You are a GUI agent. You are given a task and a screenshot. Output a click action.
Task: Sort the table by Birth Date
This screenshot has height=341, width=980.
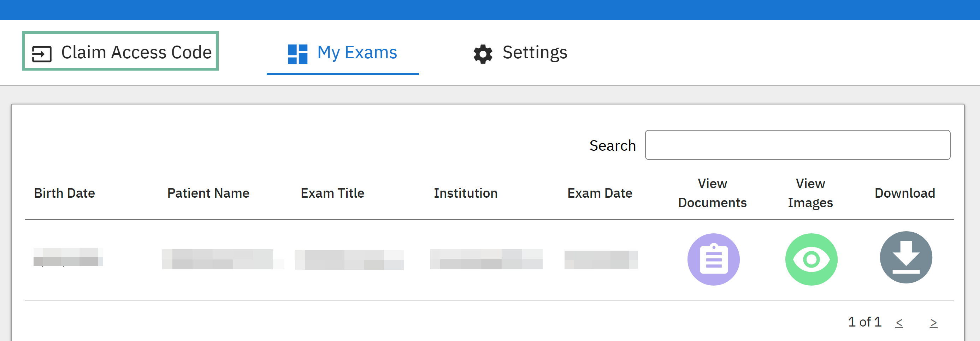[x=65, y=193]
